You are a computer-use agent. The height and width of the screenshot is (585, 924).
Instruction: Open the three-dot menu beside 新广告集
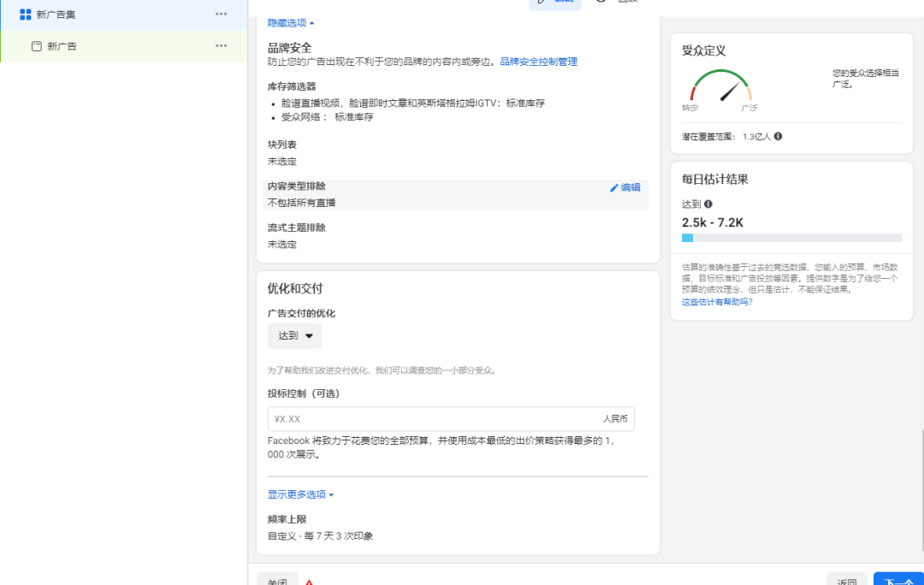click(222, 14)
